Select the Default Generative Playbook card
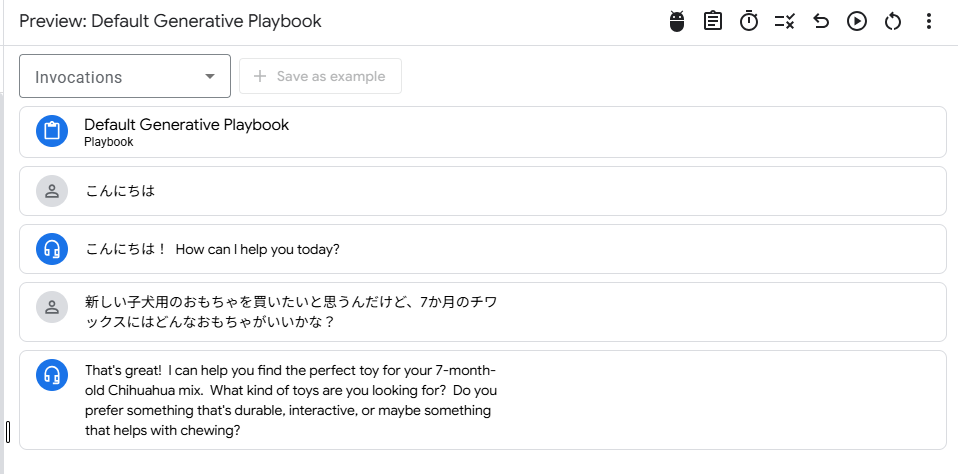The height and width of the screenshot is (474, 958). coord(483,132)
